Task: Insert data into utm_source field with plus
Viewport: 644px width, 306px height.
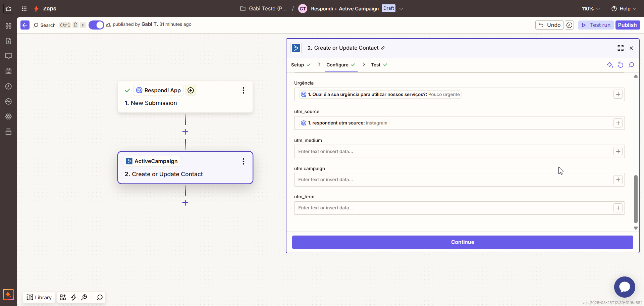Action: (618, 123)
